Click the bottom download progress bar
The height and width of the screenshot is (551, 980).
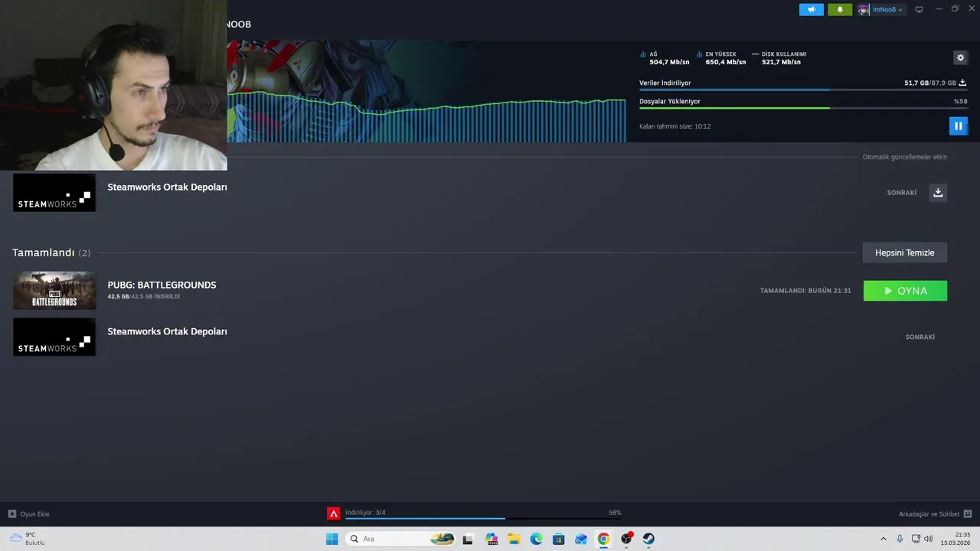point(483,518)
